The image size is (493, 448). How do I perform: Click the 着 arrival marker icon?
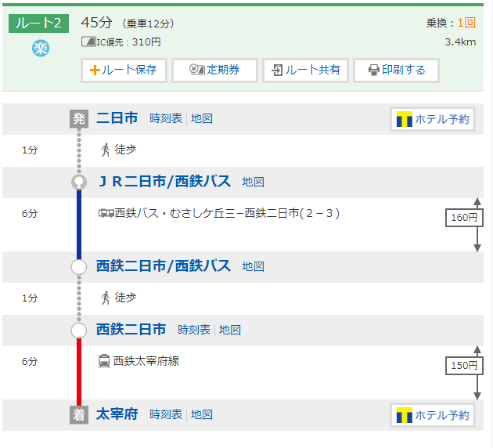point(78,414)
